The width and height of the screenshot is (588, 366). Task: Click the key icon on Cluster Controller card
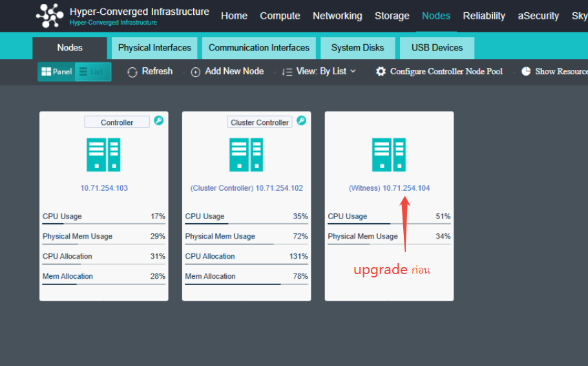301,120
